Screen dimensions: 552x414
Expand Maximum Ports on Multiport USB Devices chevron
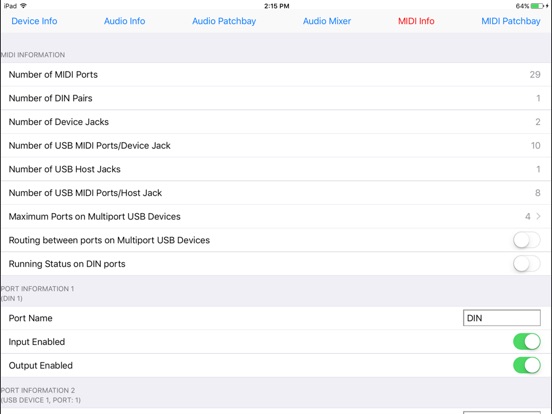[538, 217]
